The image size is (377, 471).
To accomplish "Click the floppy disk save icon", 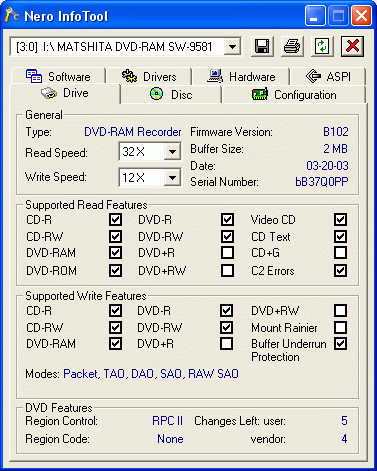I will point(262,46).
